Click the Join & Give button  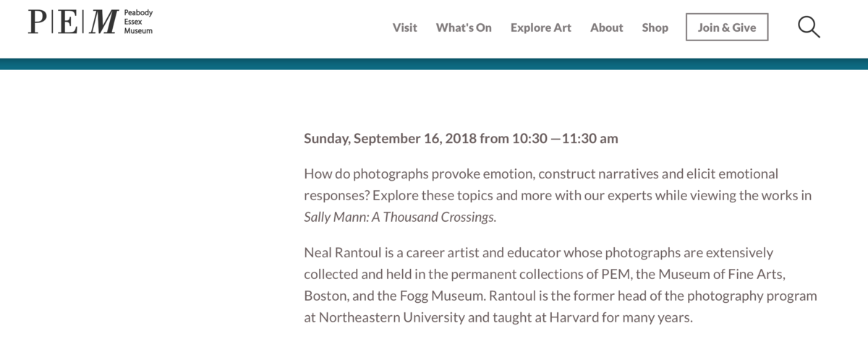(x=727, y=27)
